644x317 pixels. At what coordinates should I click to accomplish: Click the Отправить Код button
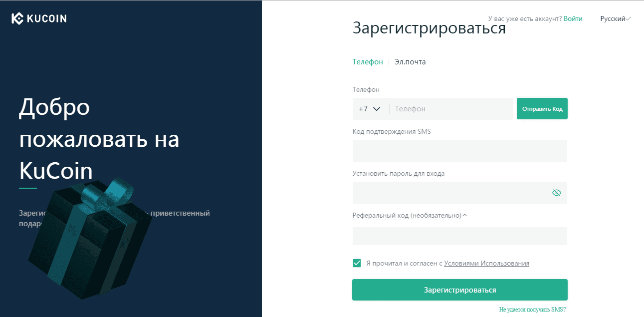pyautogui.click(x=542, y=109)
